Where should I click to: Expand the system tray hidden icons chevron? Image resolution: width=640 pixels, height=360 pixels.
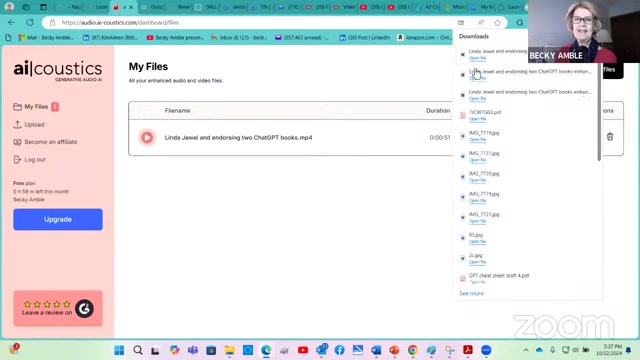pyautogui.click(x=526, y=350)
